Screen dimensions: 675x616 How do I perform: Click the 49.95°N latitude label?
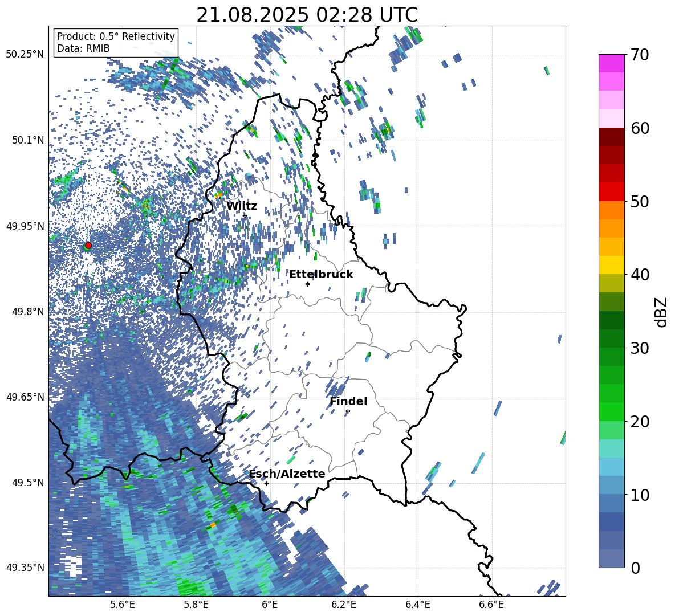pos(25,226)
